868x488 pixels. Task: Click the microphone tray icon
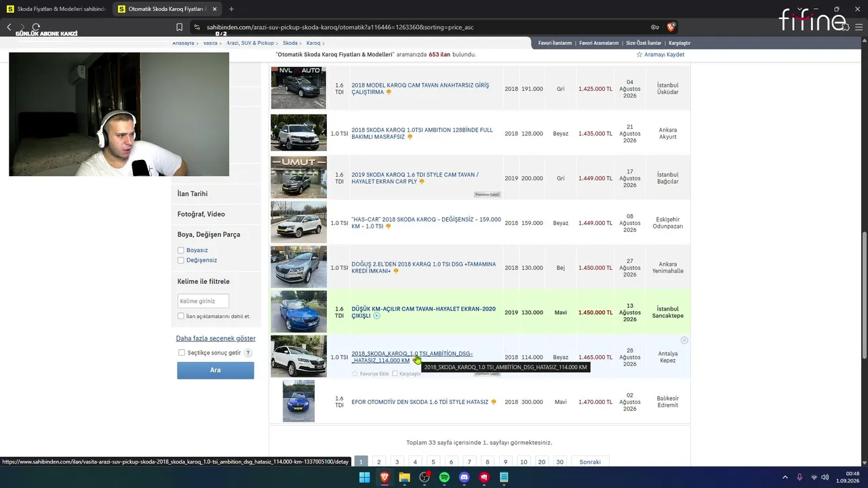[800, 477]
